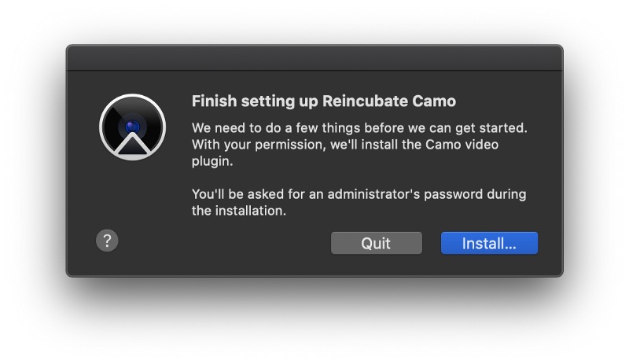Quit the Camo setup dialog
The width and height of the screenshot is (629, 364).
pos(377,243)
